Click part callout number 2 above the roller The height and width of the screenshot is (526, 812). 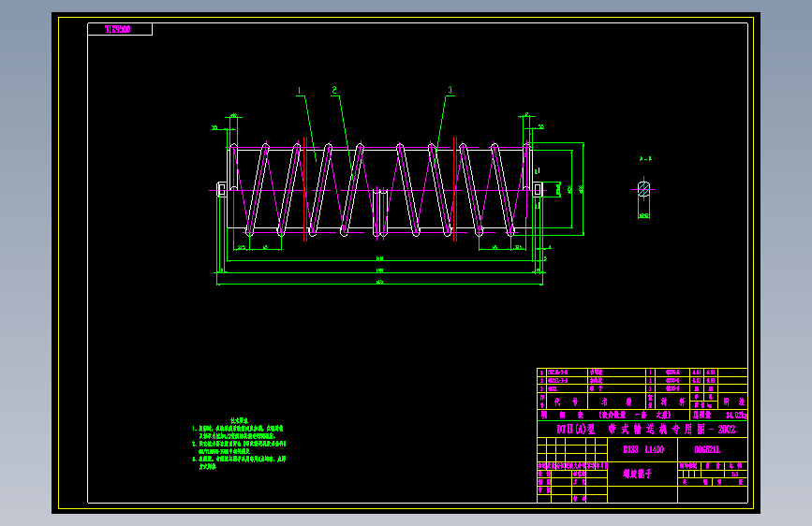[334, 90]
